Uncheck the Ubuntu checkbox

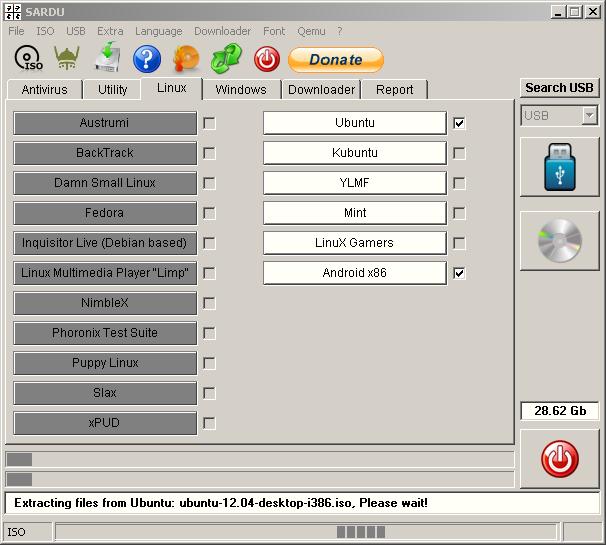tap(459, 123)
